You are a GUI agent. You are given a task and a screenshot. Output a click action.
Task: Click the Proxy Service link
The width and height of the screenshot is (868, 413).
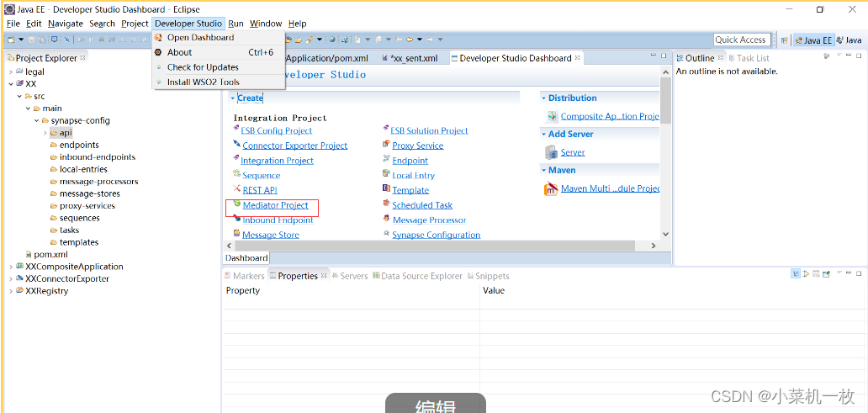click(418, 146)
